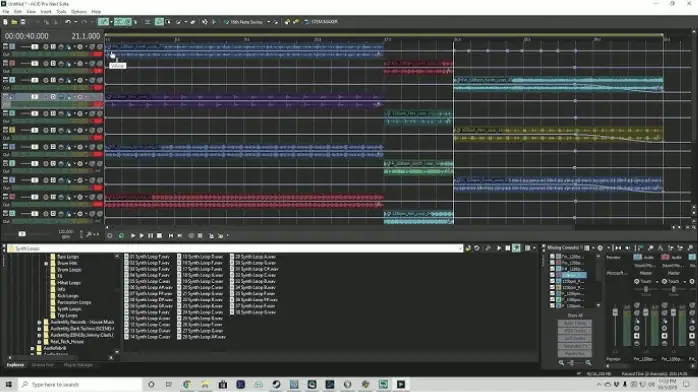Adjust the Preview channel volume fader

pyautogui.click(x=615, y=313)
